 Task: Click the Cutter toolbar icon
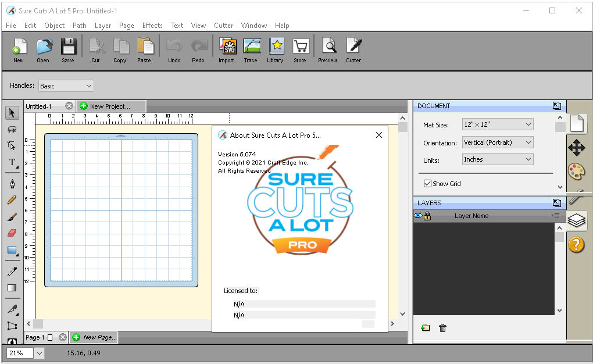(x=353, y=50)
